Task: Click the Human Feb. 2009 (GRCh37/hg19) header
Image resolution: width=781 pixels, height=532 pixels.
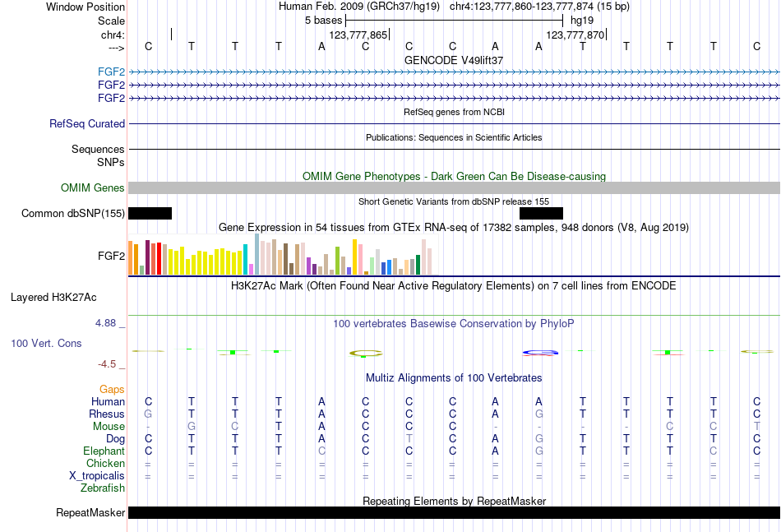Action: 359,7
